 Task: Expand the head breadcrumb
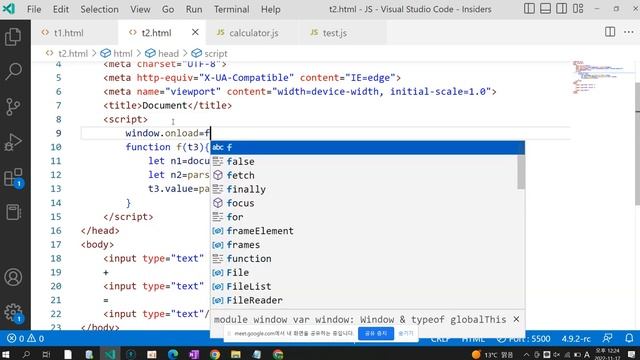(162, 53)
